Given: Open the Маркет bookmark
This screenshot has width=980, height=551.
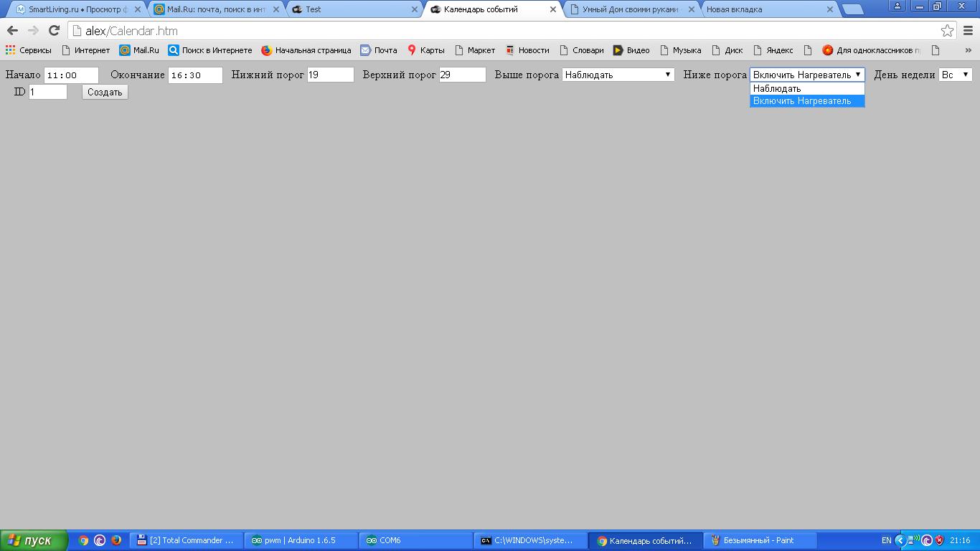Looking at the screenshot, I should (475, 50).
